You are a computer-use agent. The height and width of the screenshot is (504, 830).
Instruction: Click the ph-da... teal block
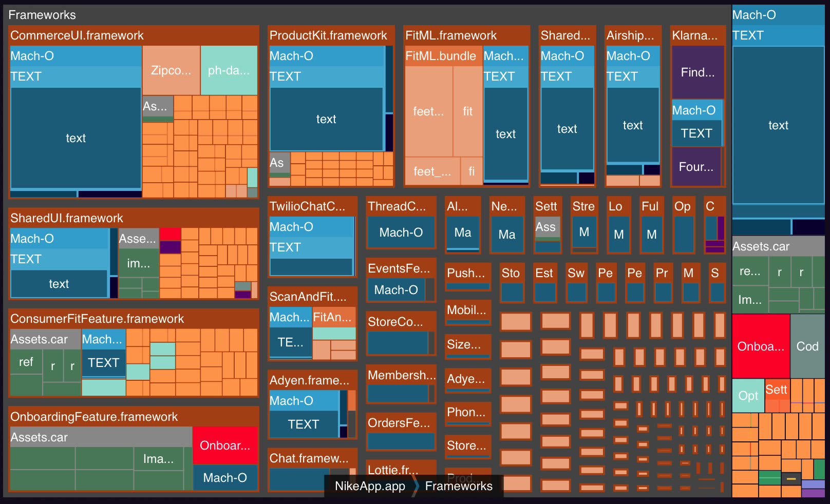(x=229, y=70)
